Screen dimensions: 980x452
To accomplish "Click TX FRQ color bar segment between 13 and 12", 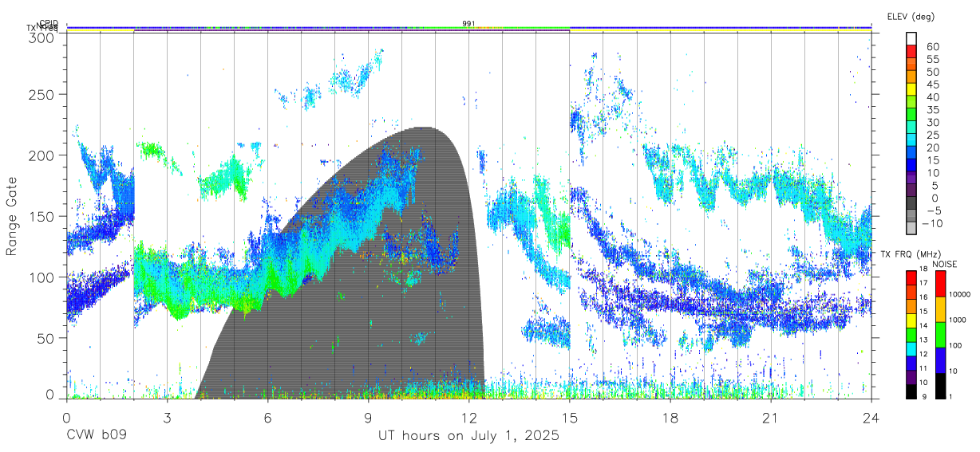I will coord(911,348).
